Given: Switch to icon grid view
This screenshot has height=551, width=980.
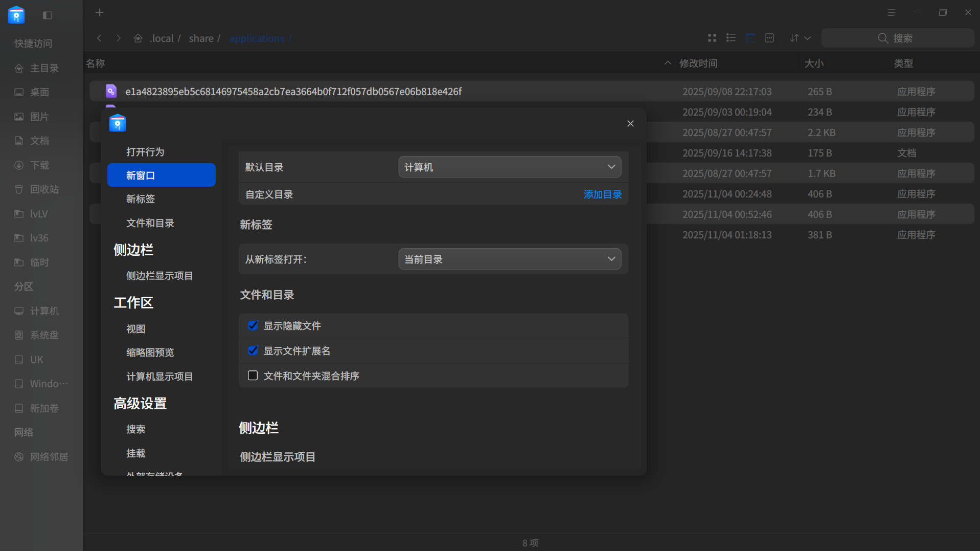Looking at the screenshot, I should (712, 38).
